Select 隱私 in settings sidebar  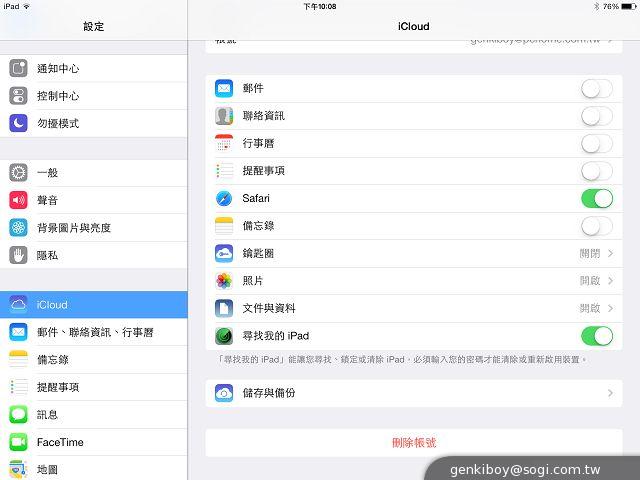click(94, 255)
